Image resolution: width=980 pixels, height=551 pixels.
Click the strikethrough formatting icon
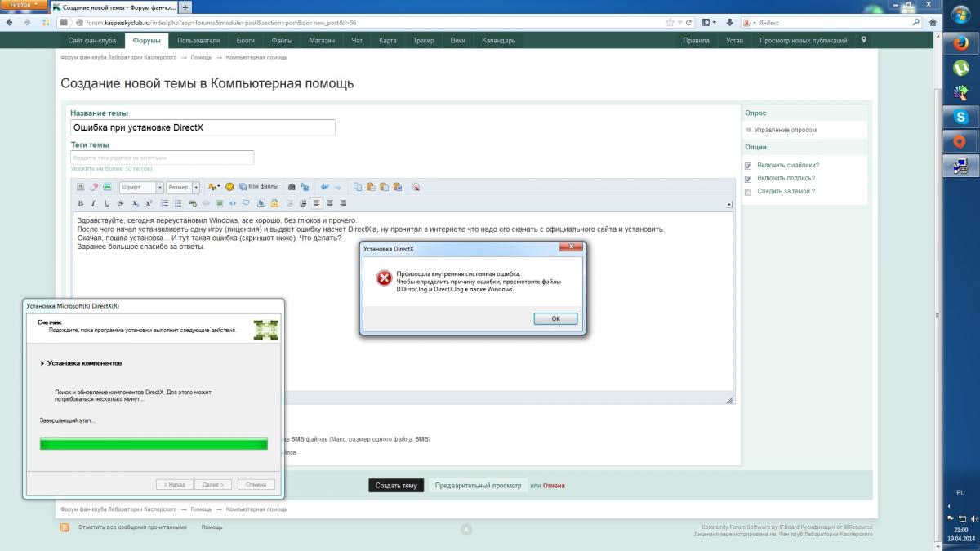121,203
